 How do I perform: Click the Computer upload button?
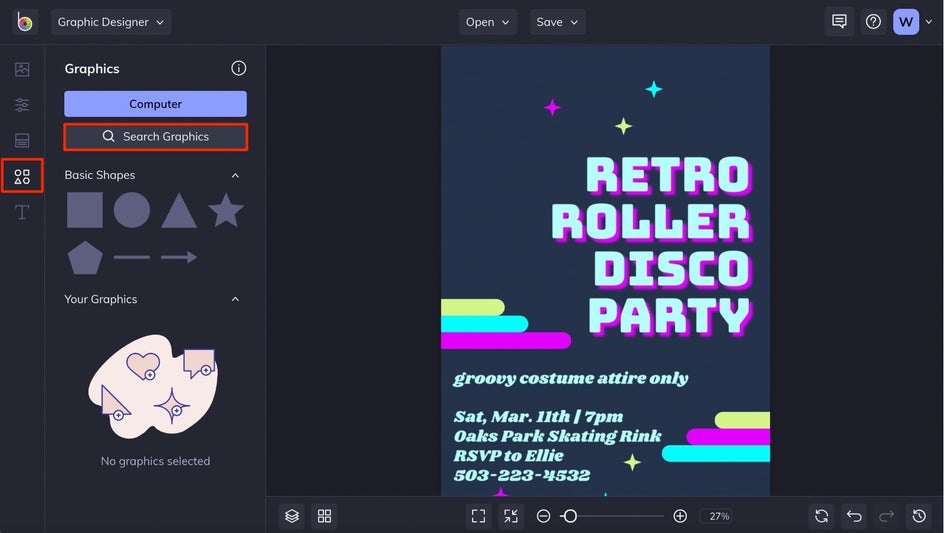tap(155, 104)
